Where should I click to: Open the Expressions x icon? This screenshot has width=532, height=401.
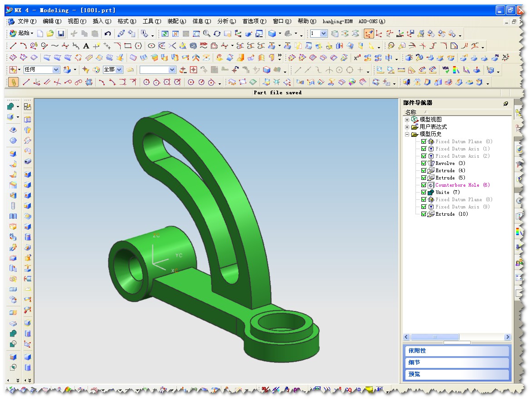[357, 58]
